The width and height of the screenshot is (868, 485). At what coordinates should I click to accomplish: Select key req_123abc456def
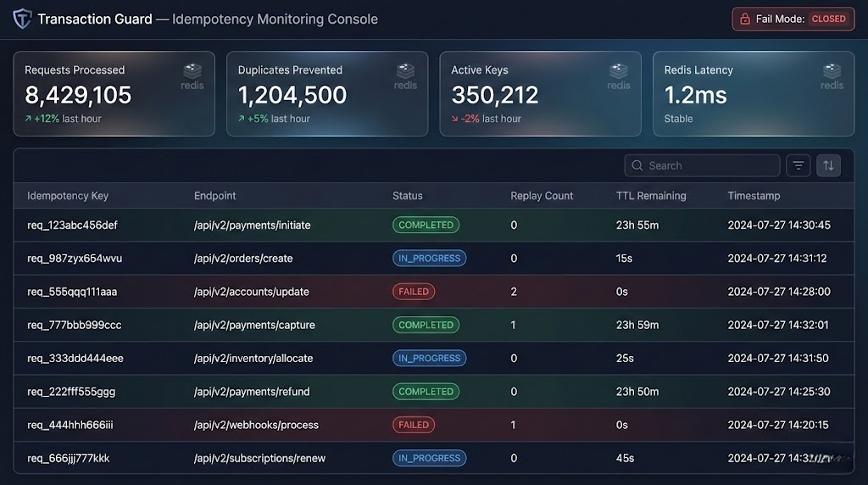(x=72, y=225)
